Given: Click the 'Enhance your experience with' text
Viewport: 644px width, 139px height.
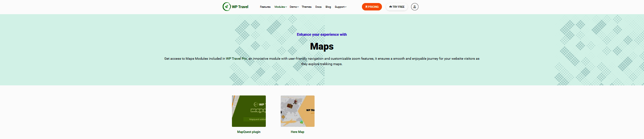Looking at the screenshot, I should (x=322, y=34).
